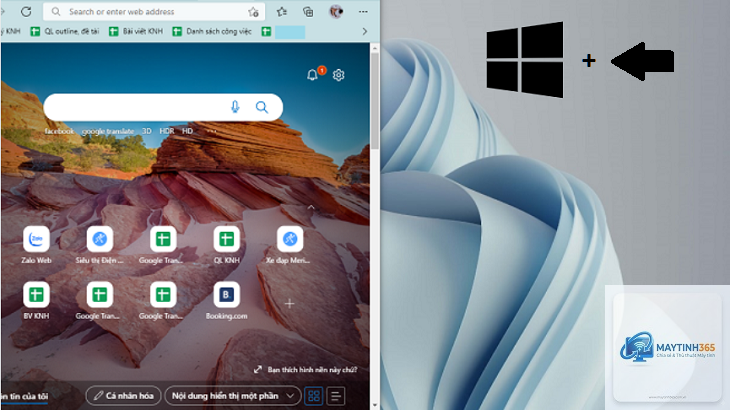Open the Xe đạp Meri... quick link tile
This screenshot has height=410, width=730.
coord(290,245)
